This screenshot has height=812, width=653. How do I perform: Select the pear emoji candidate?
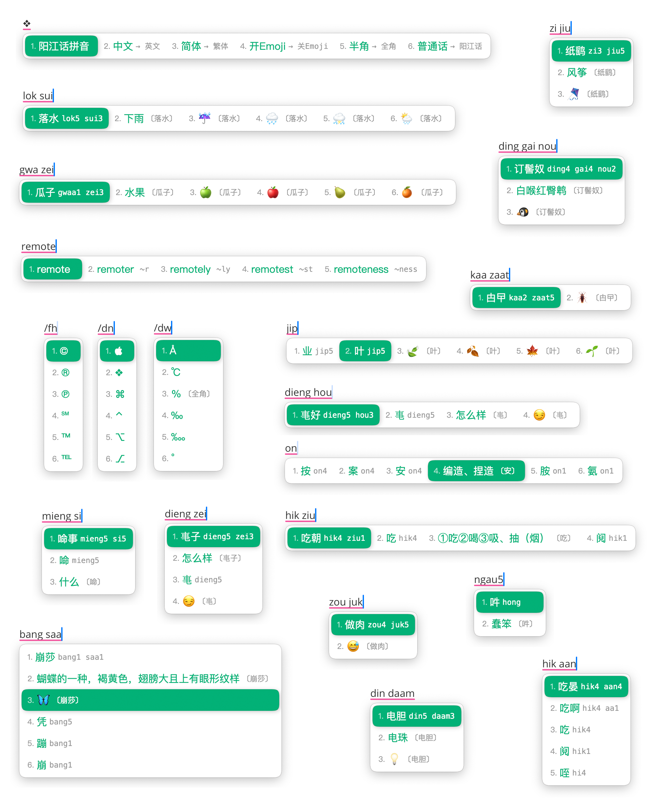tap(340, 192)
